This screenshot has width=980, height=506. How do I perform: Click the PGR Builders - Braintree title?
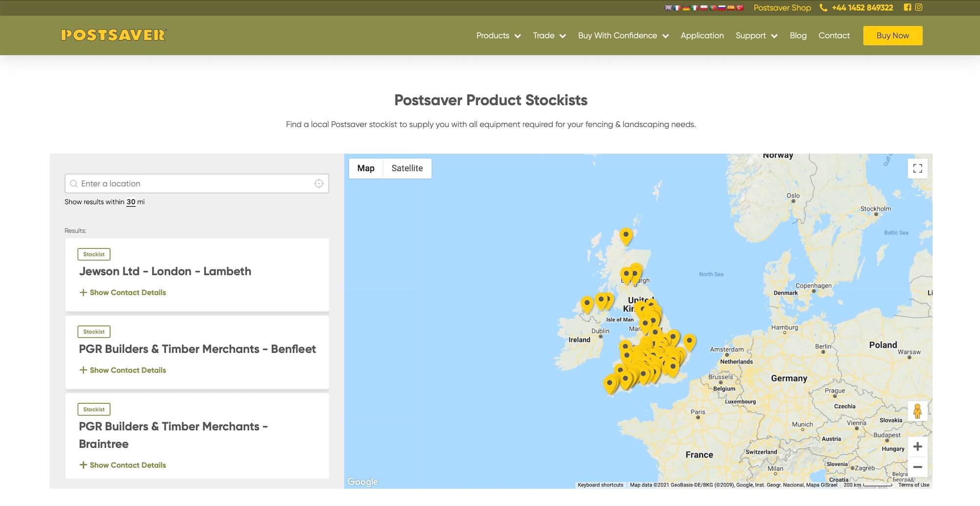coord(173,435)
